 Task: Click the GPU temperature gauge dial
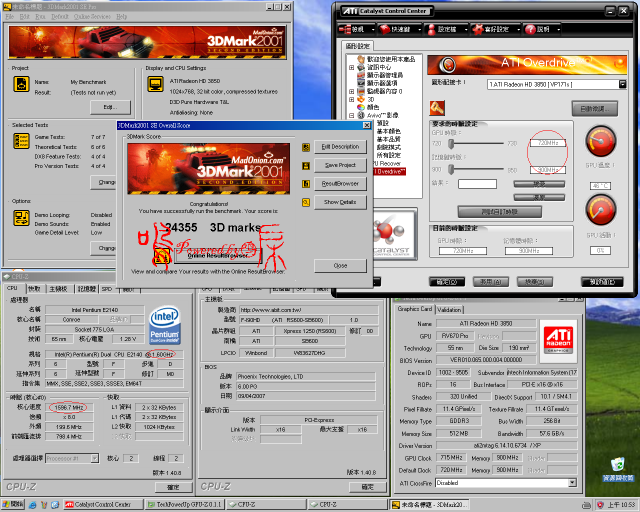tap(601, 141)
